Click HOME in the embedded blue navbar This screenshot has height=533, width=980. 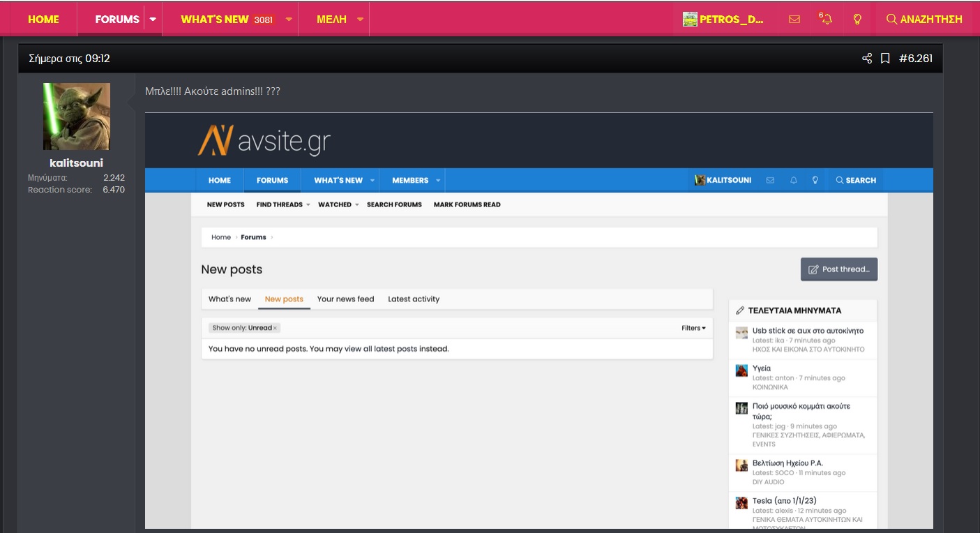(x=220, y=181)
